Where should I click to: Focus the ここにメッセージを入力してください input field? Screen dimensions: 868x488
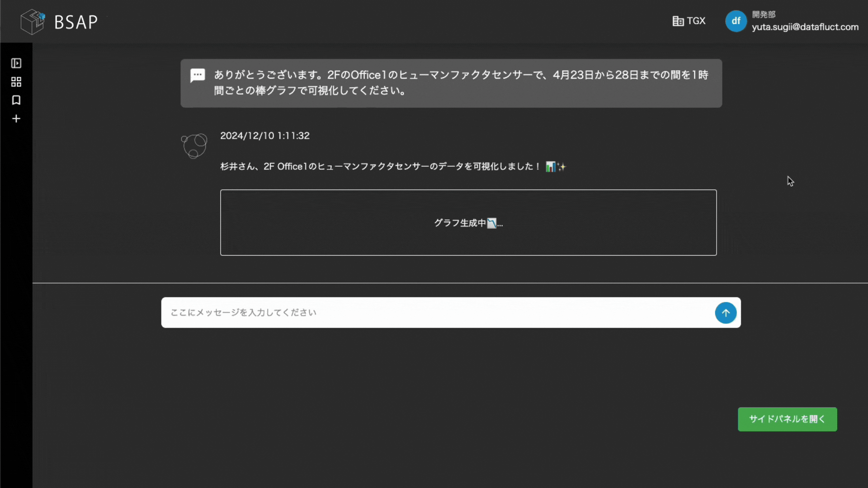point(434,313)
